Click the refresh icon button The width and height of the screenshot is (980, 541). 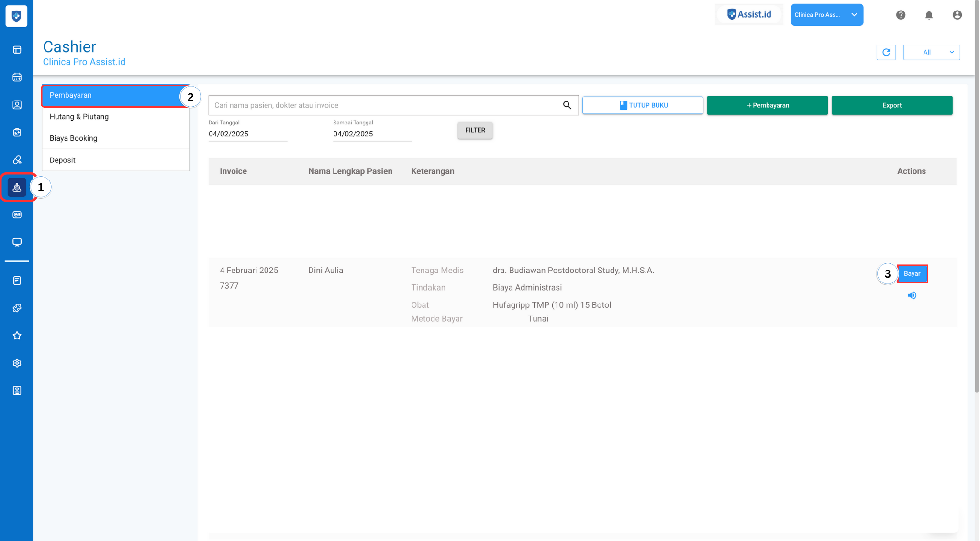[886, 52]
